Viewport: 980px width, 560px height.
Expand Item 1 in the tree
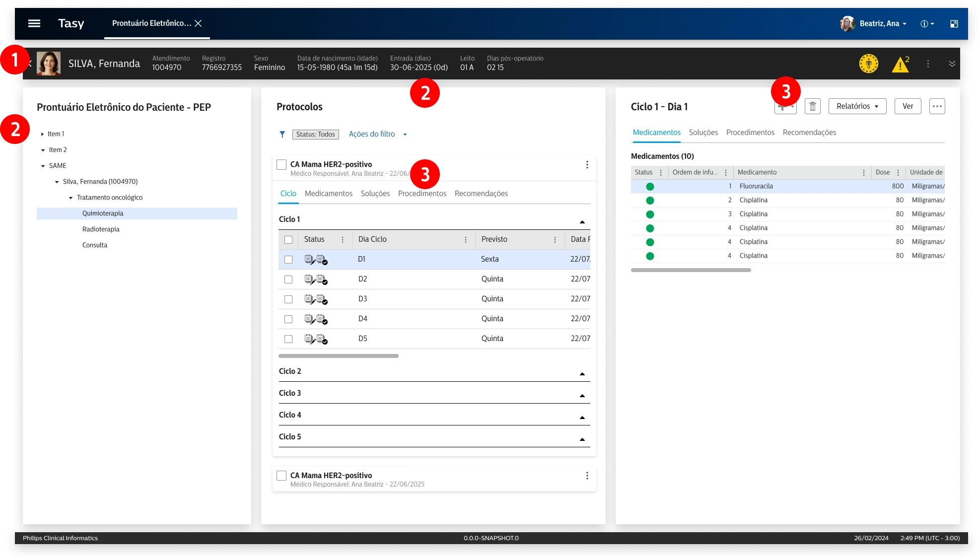point(43,134)
